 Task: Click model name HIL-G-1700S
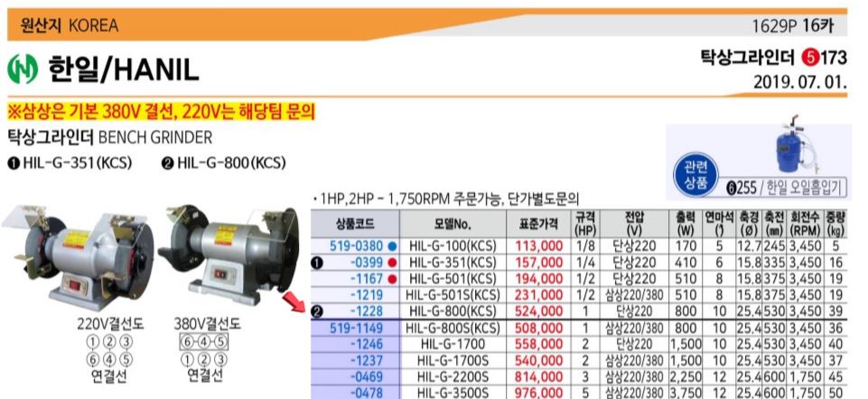pos(453,361)
